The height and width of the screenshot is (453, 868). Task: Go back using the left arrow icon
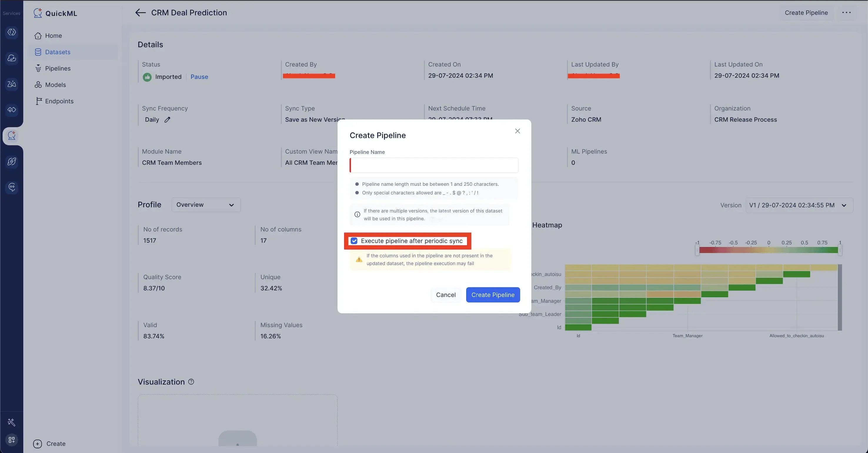pos(140,13)
